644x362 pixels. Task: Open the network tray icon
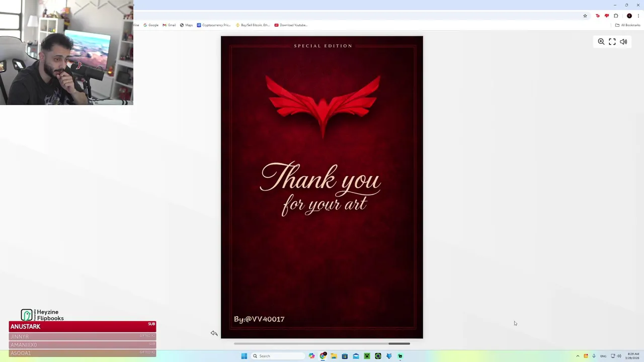point(613,356)
